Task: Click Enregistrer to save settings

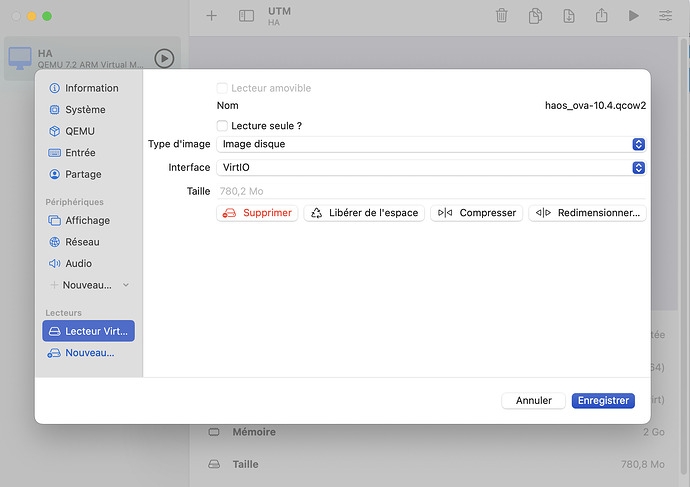Action: tap(603, 400)
